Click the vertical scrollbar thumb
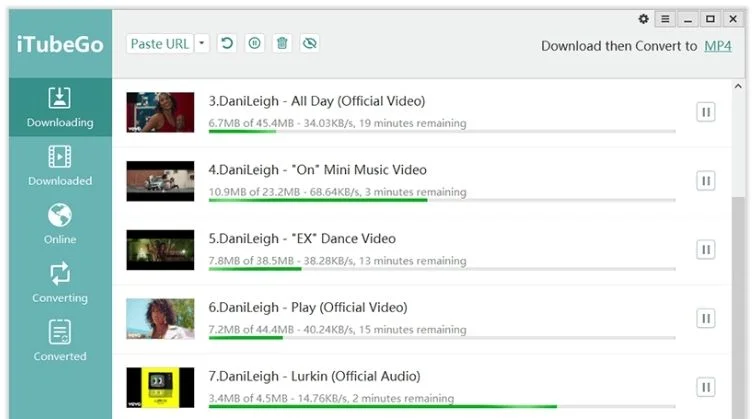754x419 pixels. (738, 307)
